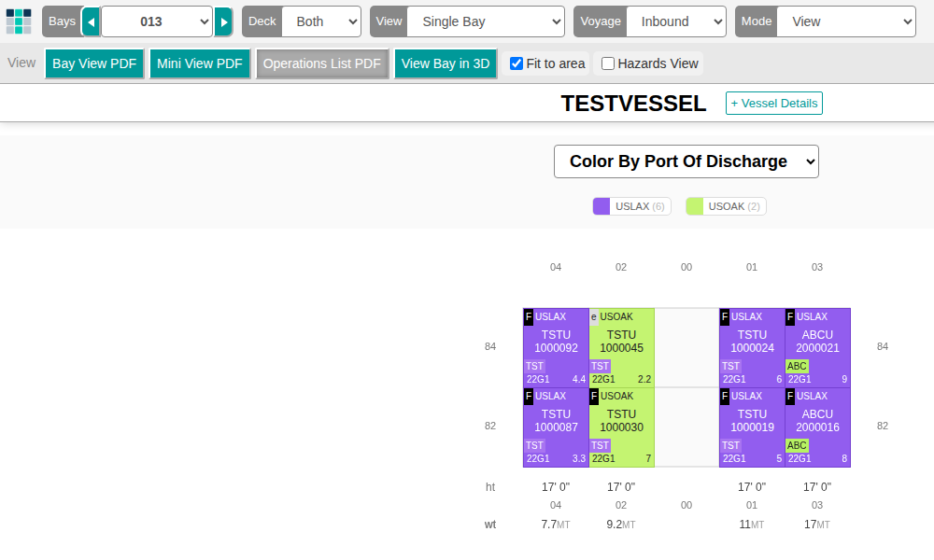Click the ABC tag on container ABCU 2000016
Viewport: 934px width, 560px height.
pyautogui.click(x=797, y=445)
